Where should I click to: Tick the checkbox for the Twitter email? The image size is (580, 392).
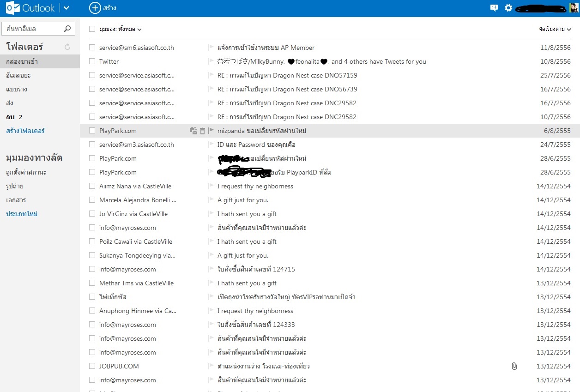(x=92, y=61)
